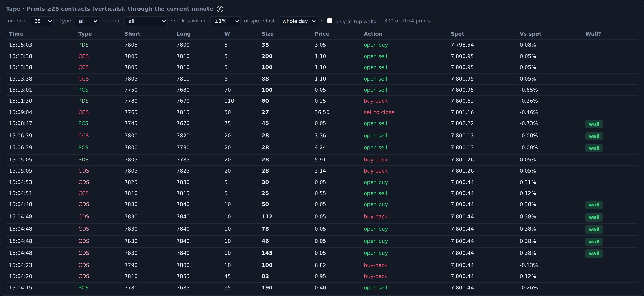Screen dimensions: 644x296
Task: Click wall badge on 15:06:39 CCS row
Action: click(594, 136)
